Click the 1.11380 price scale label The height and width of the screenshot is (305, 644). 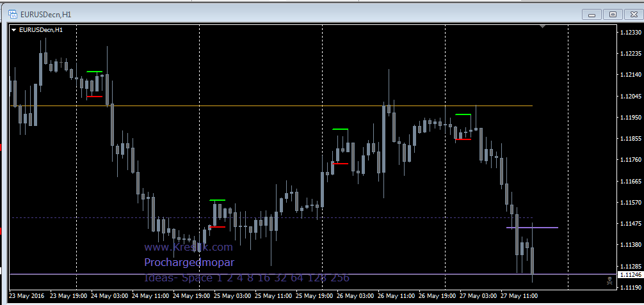[632, 245]
